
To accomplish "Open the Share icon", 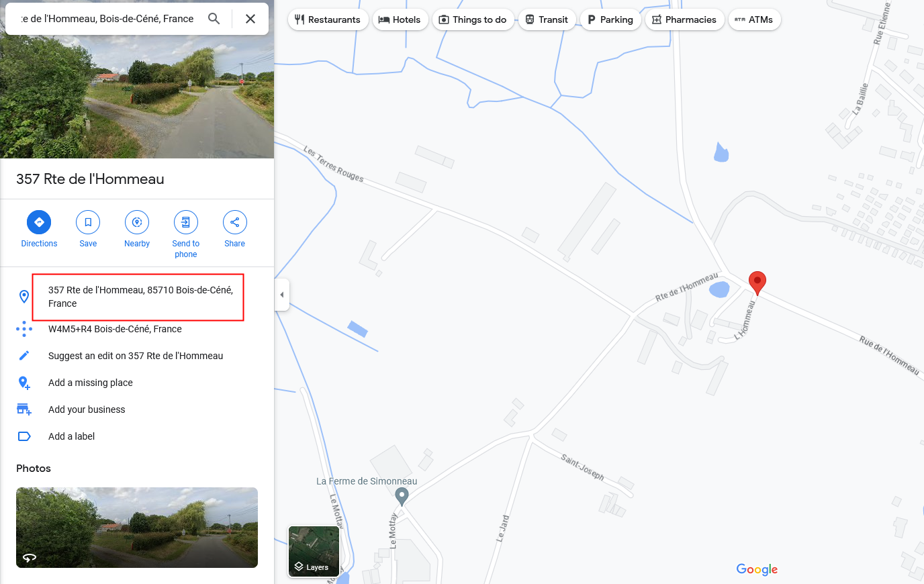I will point(235,222).
